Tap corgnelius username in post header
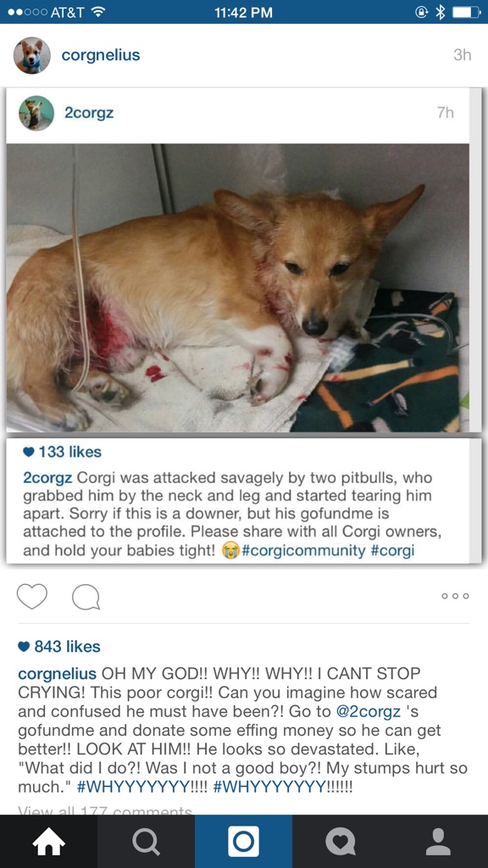488x868 pixels. pyautogui.click(x=101, y=55)
